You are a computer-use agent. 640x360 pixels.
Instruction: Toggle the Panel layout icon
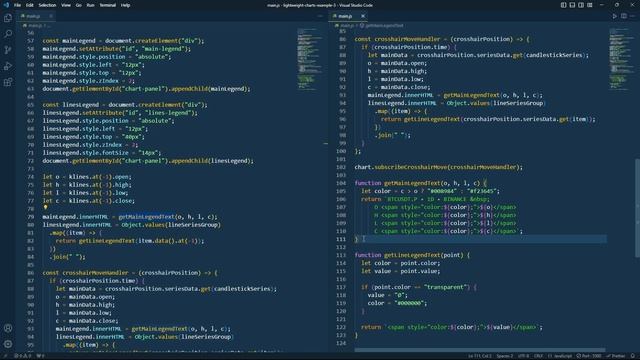[572, 5]
